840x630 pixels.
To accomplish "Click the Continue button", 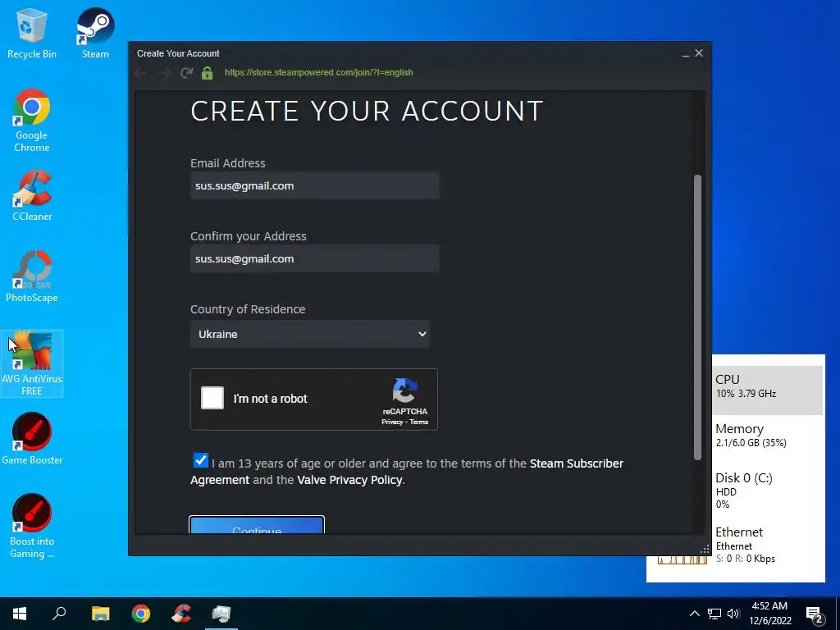I will pyautogui.click(x=257, y=525).
